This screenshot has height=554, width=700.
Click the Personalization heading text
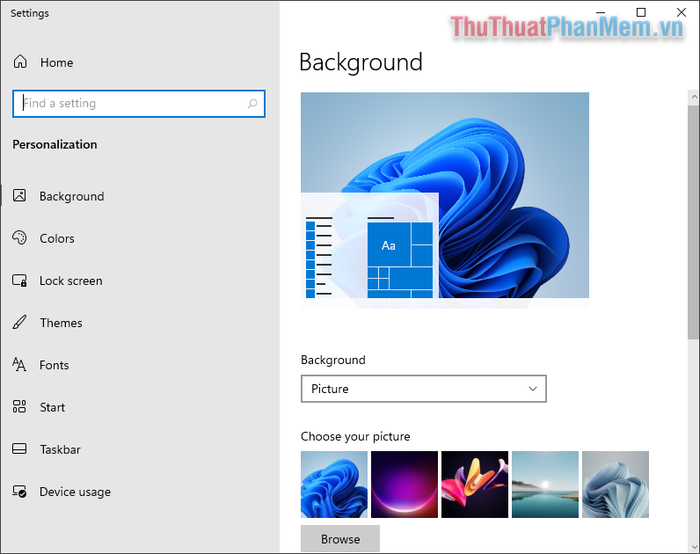point(54,145)
